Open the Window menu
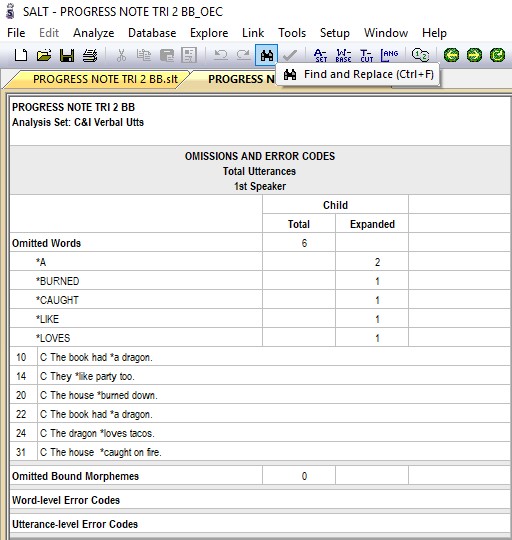The height and width of the screenshot is (540, 512). pos(386,33)
